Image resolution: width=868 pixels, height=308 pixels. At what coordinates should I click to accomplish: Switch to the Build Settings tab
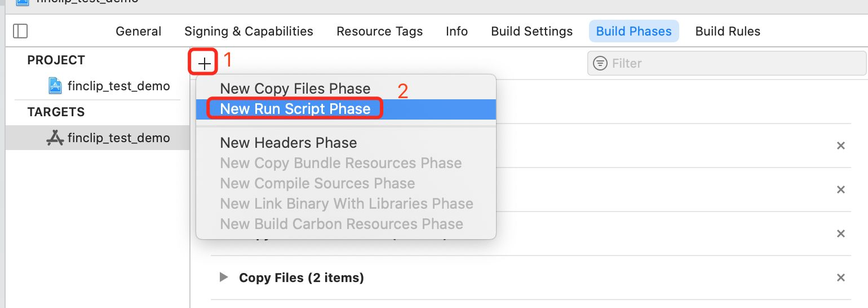pyautogui.click(x=532, y=32)
